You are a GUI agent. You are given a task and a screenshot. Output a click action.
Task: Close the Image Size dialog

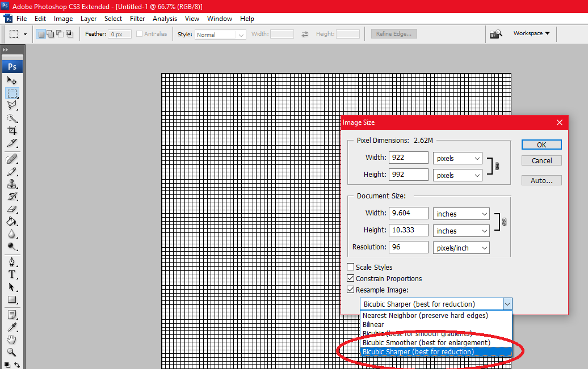click(560, 122)
